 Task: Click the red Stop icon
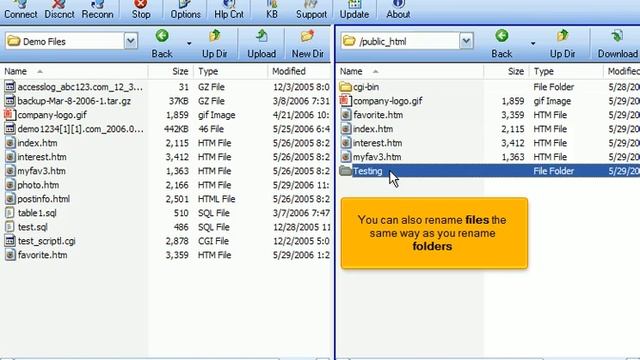click(x=141, y=4)
